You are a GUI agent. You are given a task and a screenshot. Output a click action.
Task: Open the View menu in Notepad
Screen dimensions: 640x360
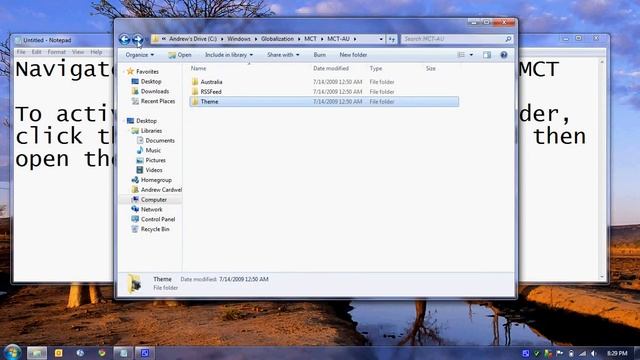tap(78, 52)
